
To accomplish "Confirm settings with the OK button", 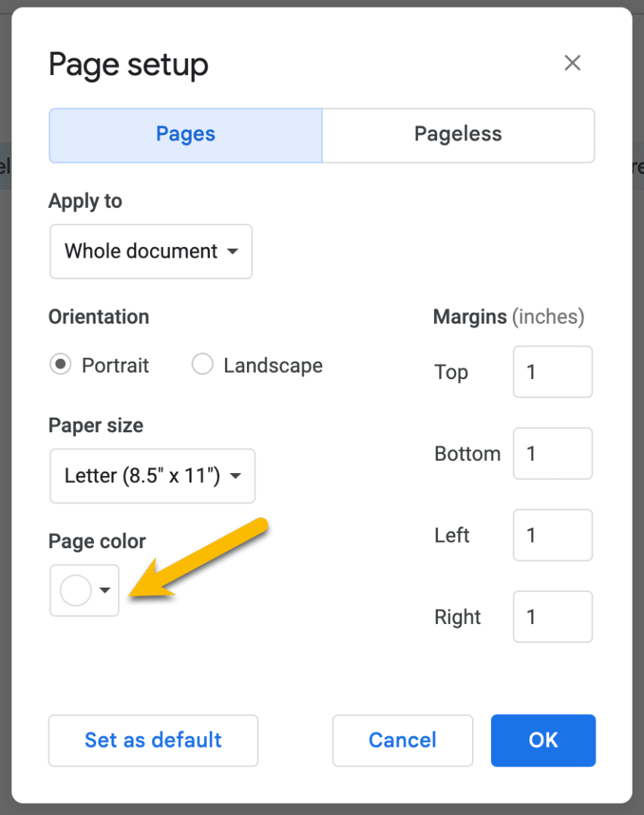I will 543,741.
